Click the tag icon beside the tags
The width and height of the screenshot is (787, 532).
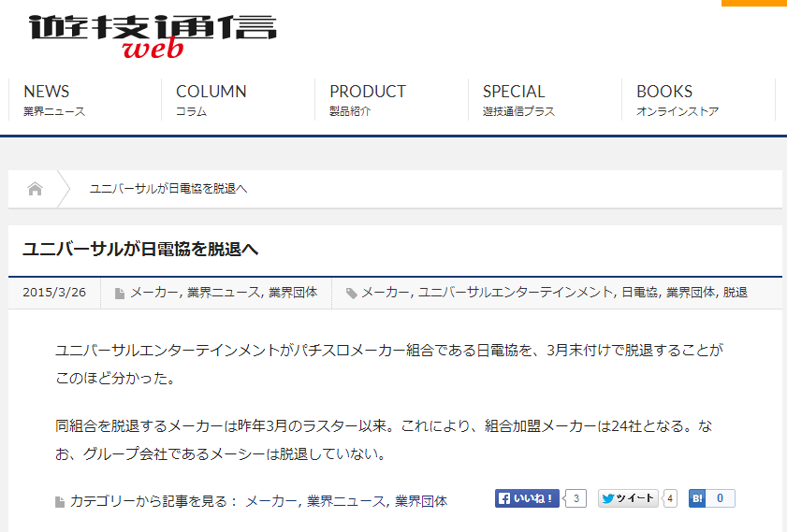(351, 294)
